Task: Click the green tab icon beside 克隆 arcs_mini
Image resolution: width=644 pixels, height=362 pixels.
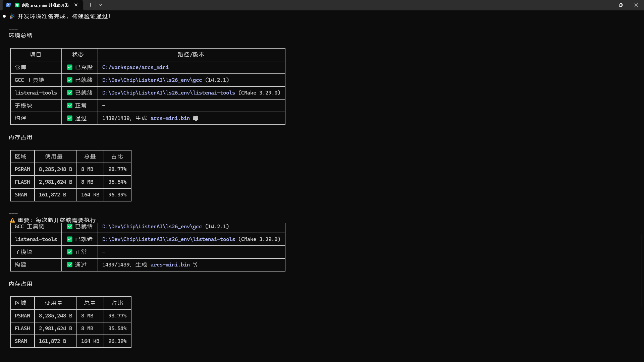Action: coord(17,5)
